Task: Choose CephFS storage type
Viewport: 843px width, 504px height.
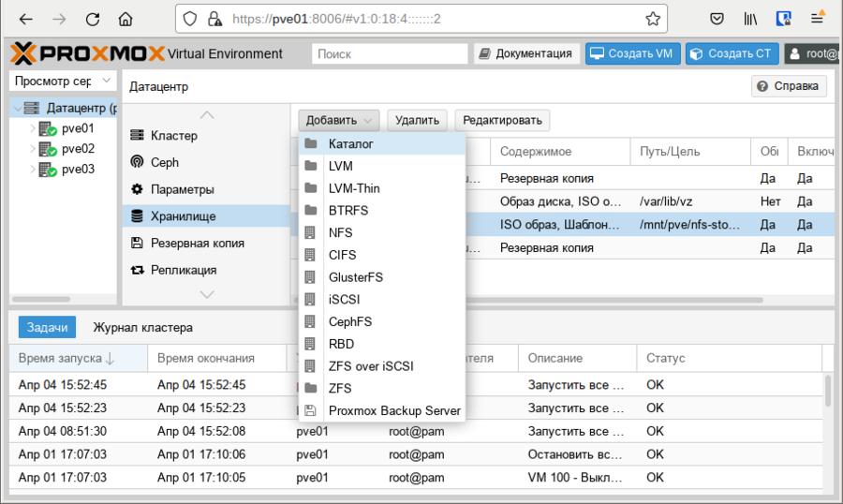Action: click(382, 321)
